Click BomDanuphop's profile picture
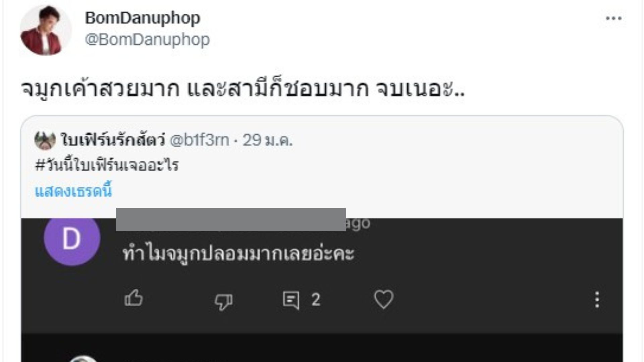 coord(46,31)
